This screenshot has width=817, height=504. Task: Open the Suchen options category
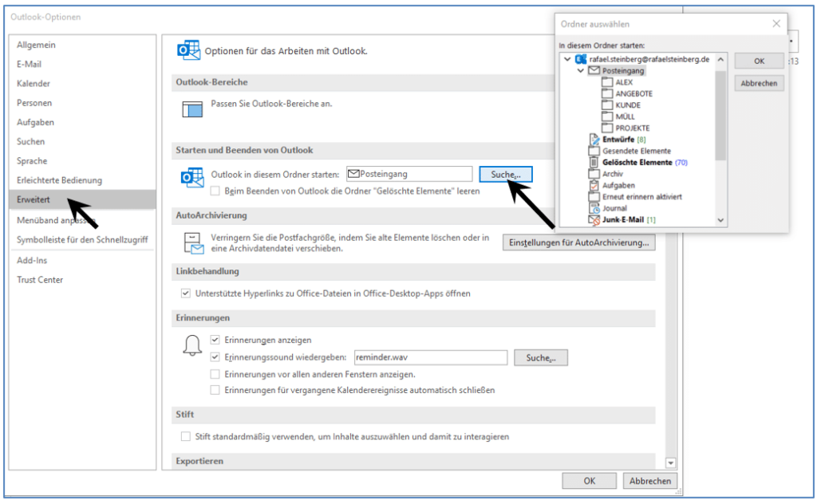(31, 141)
